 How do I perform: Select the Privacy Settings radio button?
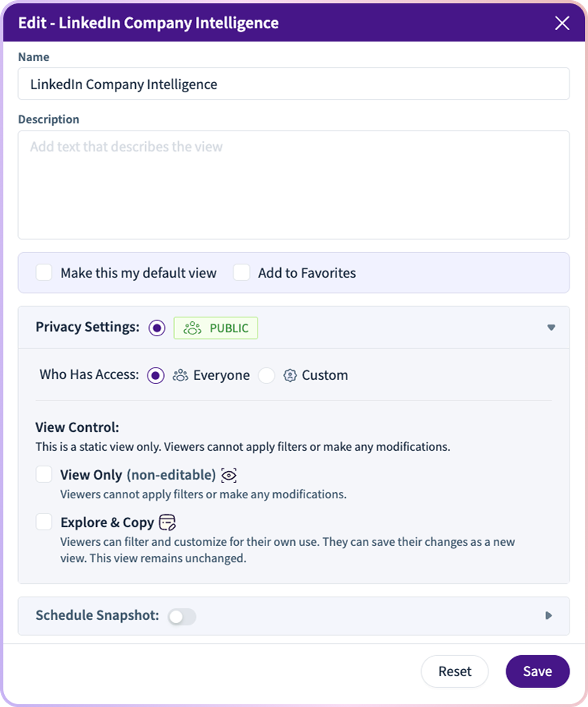point(157,328)
